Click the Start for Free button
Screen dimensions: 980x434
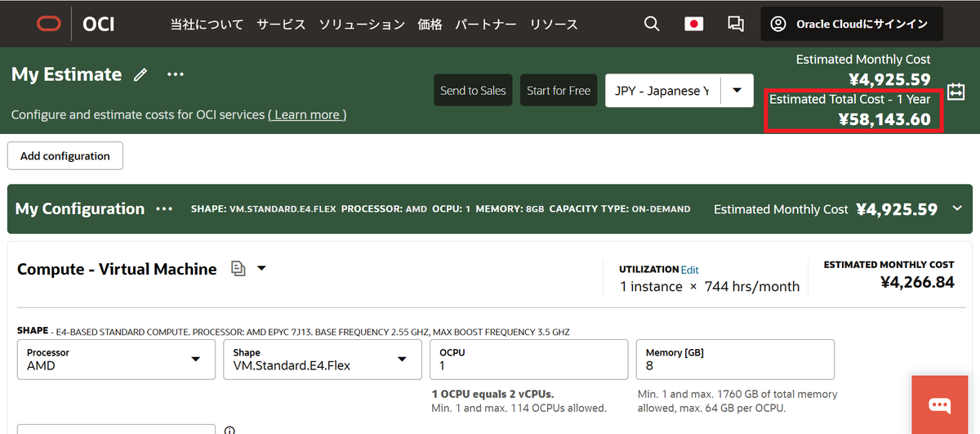559,91
